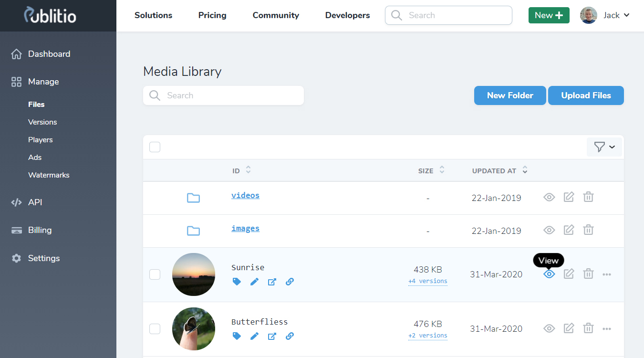
Task: Open the +4 versions link
Action: pyautogui.click(x=428, y=281)
